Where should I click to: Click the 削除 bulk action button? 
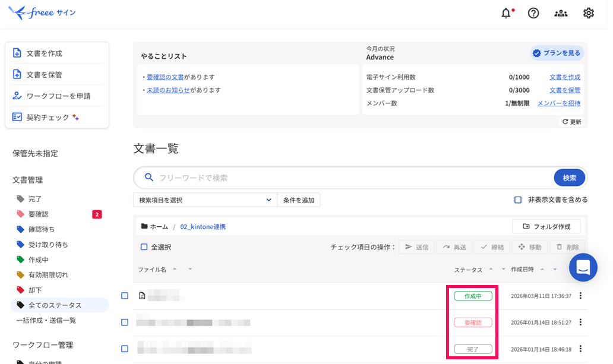click(567, 247)
